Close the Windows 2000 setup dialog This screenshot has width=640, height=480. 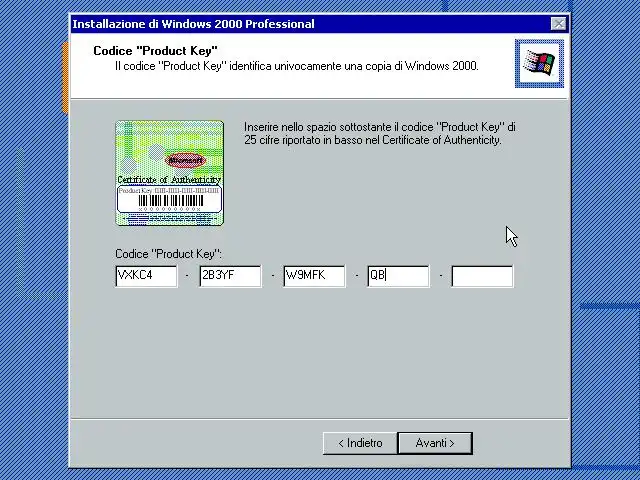click(558, 24)
